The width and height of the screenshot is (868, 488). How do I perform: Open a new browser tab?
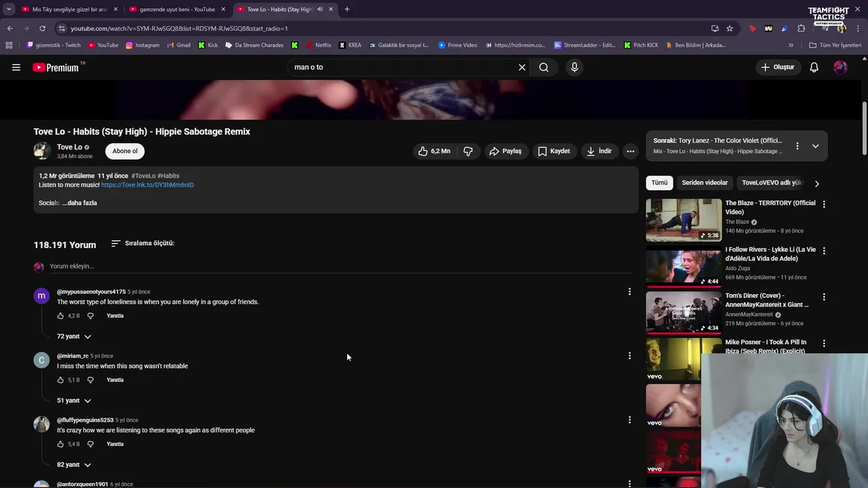pos(347,9)
